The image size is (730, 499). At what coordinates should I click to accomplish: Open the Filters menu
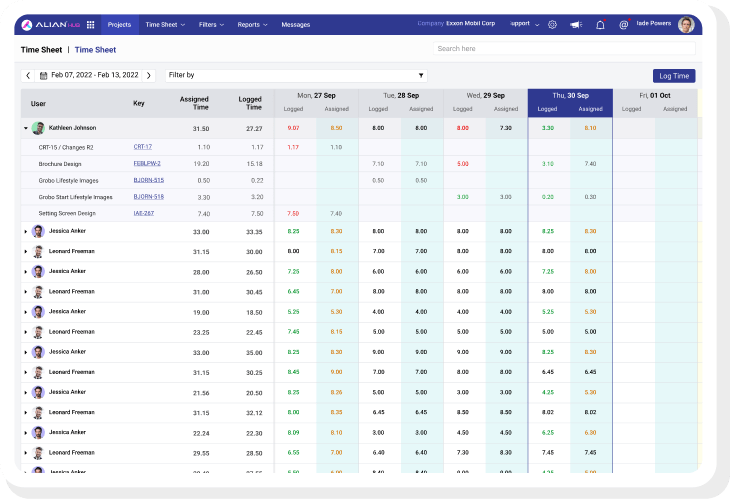(x=211, y=25)
